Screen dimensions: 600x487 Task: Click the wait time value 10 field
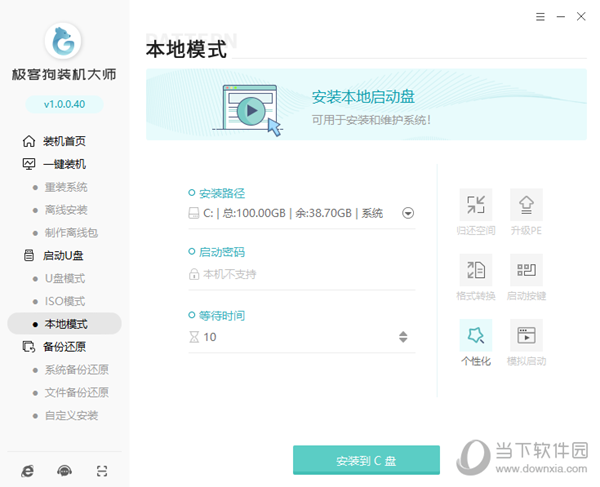tap(302, 337)
